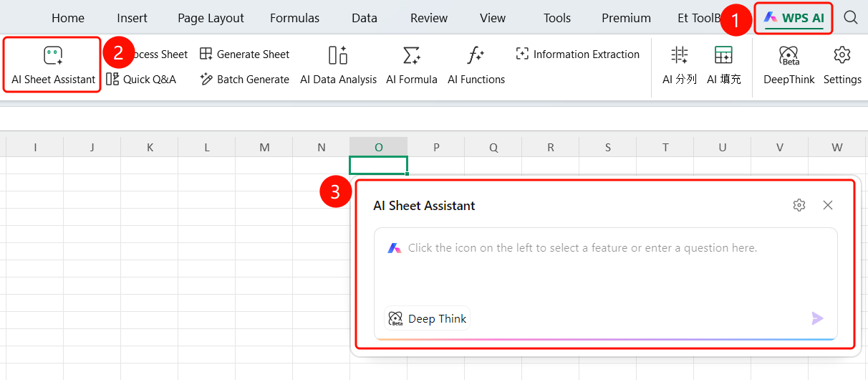868x380 pixels.
Task: Select column T header
Action: click(x=665, y=147)
